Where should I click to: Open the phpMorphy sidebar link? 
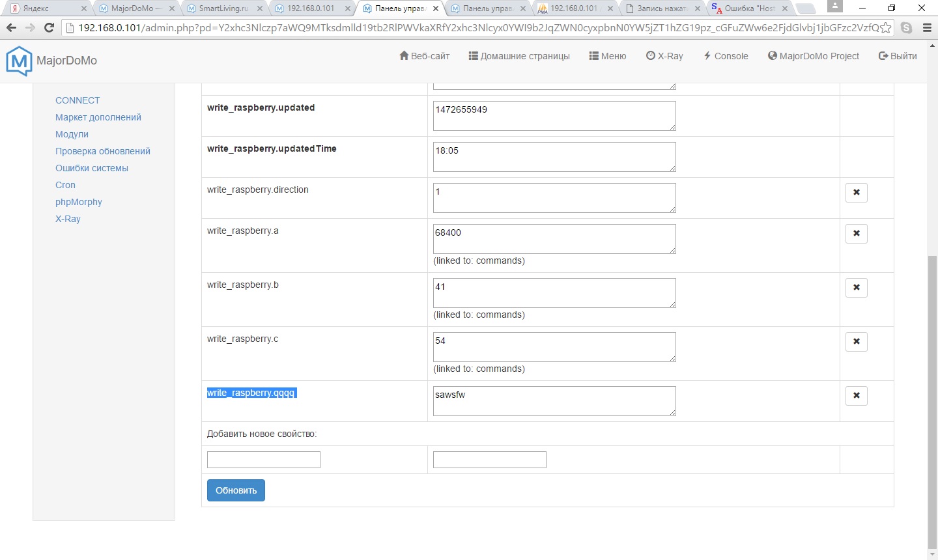pyautogui.click(x=79, y=202)
